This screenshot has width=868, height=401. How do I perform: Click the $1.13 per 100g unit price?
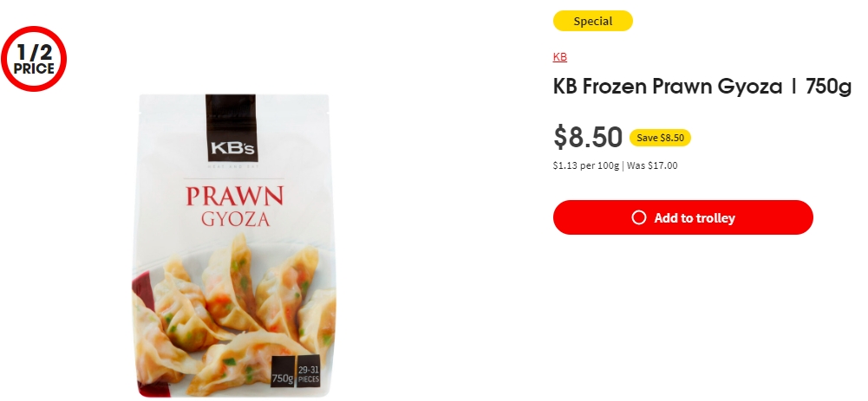[585, 165]
